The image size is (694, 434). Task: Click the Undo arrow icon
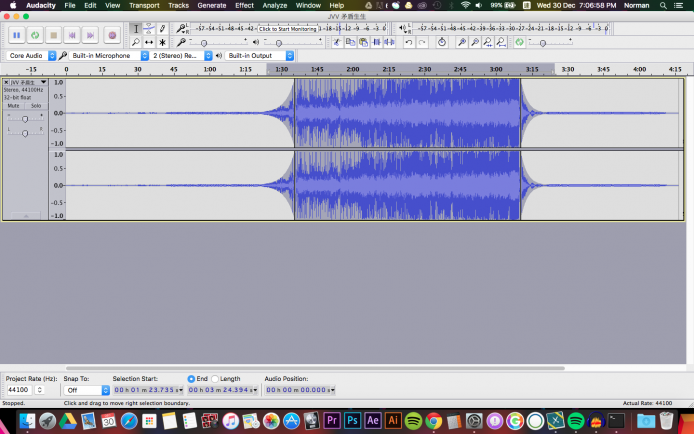pos(408,42)
